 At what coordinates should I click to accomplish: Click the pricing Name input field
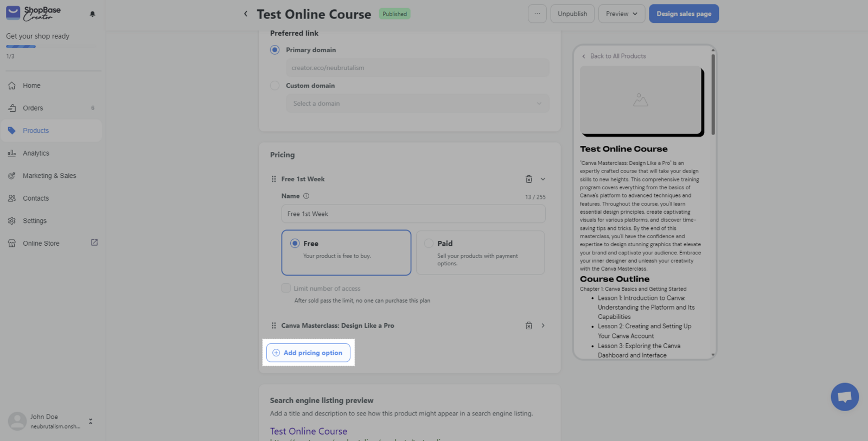coord(413,214)
